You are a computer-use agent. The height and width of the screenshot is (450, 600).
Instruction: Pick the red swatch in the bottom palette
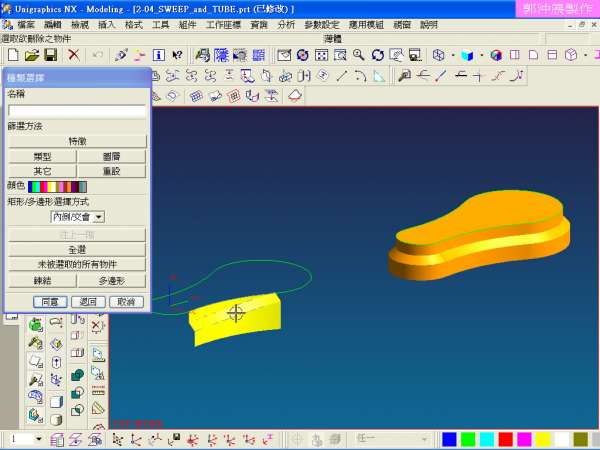[x=505, y=439]
